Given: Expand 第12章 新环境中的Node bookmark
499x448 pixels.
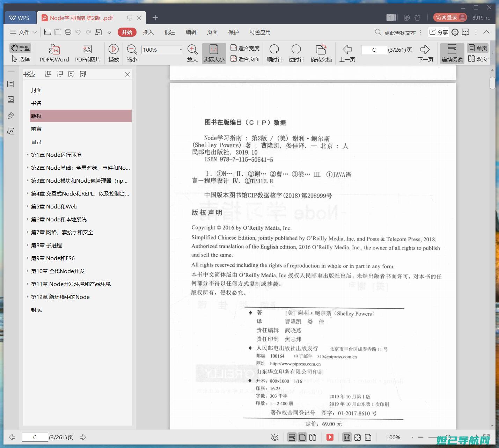Looking at the screenshot, I should click(x=28, y=296).
